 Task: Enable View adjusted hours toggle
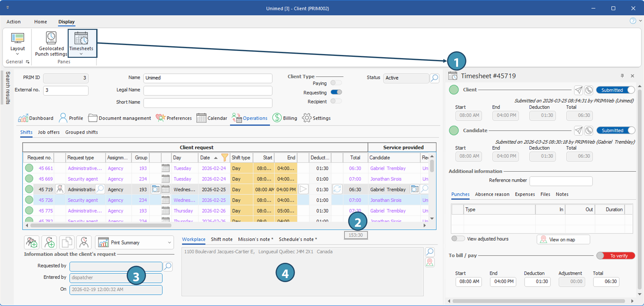tap(458, 239)
